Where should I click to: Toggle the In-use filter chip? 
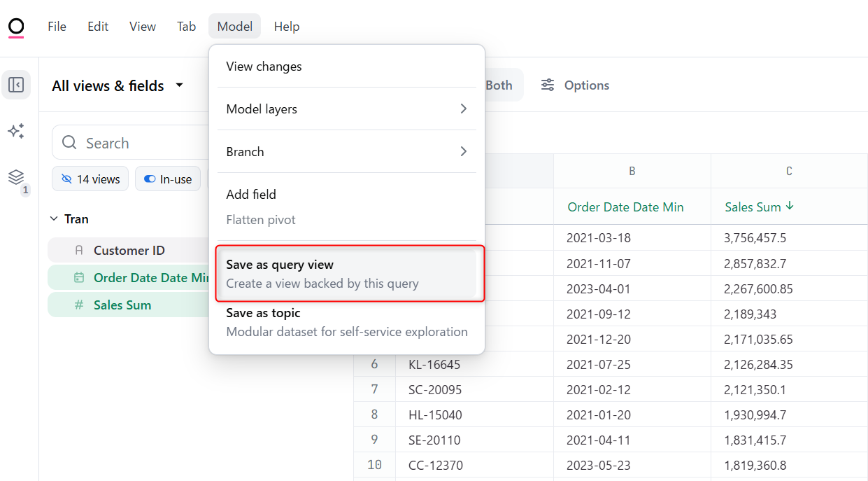tap(168, 179)
